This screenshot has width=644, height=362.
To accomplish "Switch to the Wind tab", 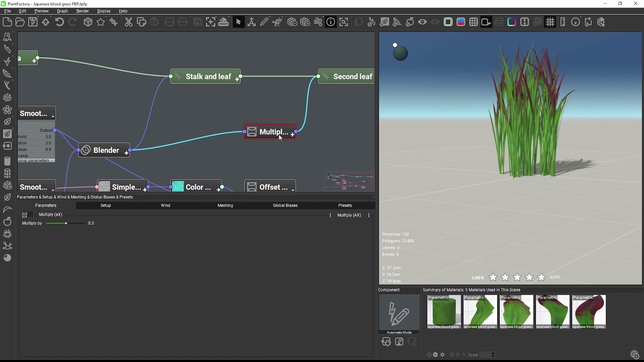I will point(166,205).
